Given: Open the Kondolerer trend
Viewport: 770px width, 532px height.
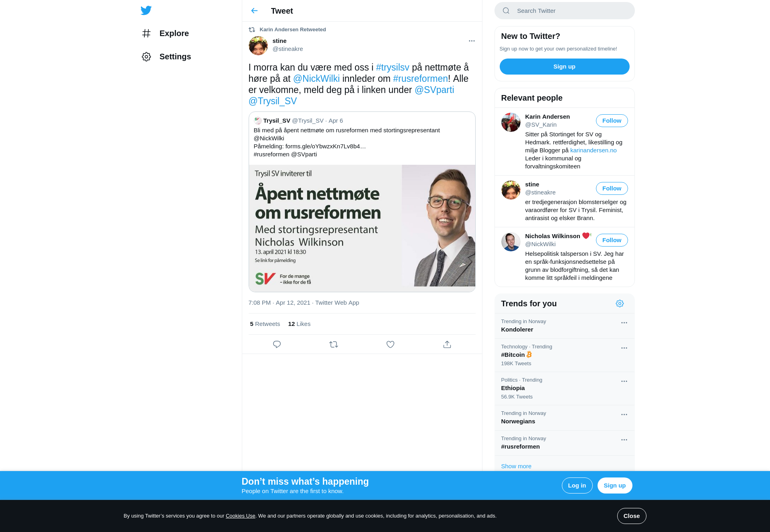Looking at the screenshot, I should (x=565, y=326).
